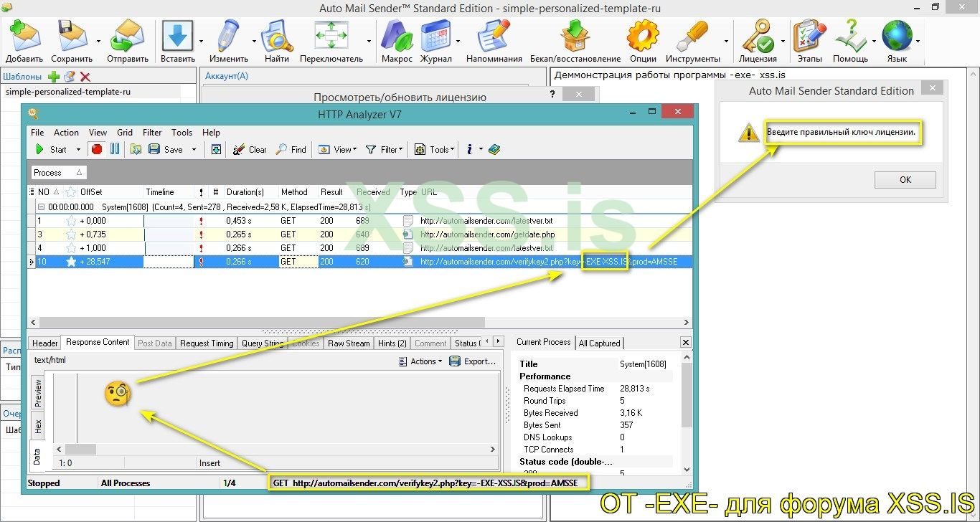Pause capture in HTTP Analyzer
Screen dimensions: 980x522
click(115, 149)
